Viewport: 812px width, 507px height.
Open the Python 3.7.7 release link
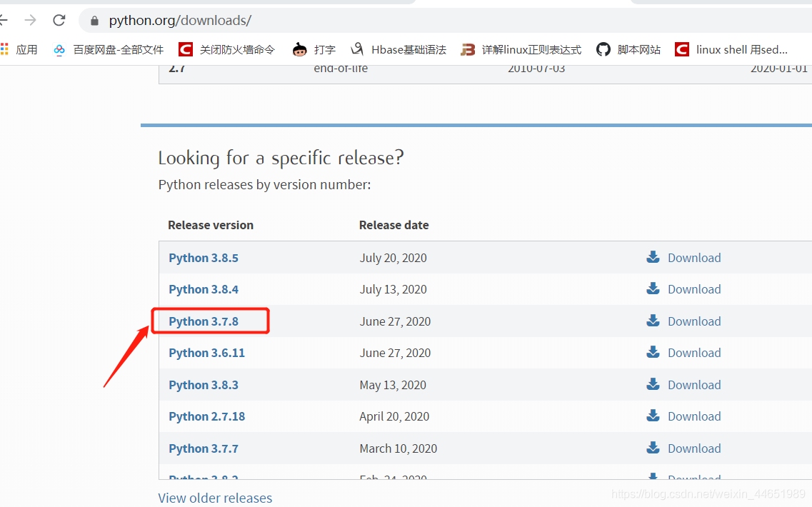point(204,448)
